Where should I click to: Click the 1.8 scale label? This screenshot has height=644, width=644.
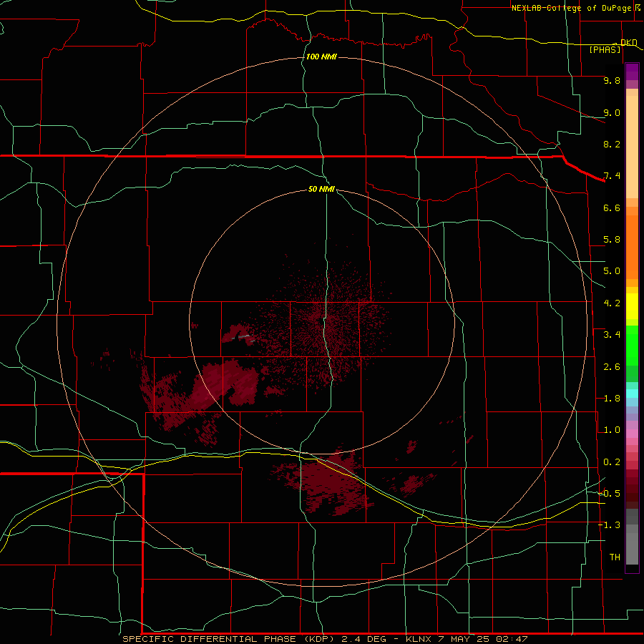(x=612, y=399)
